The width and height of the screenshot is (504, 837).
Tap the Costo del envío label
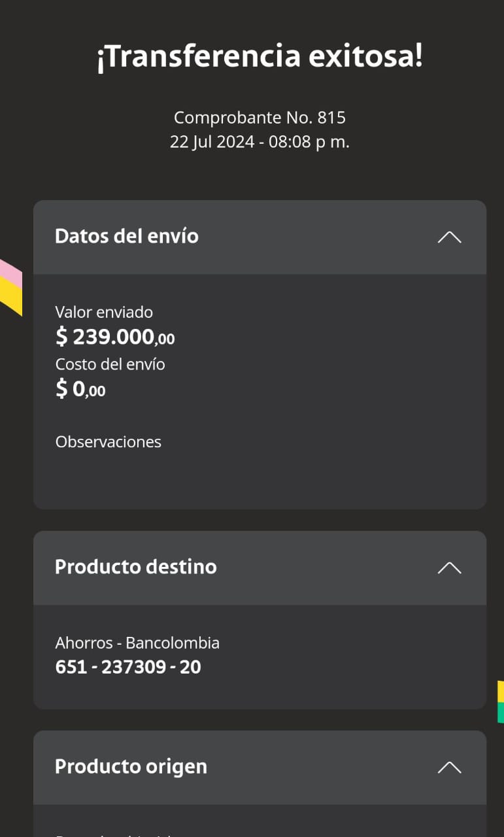(110, 364)
